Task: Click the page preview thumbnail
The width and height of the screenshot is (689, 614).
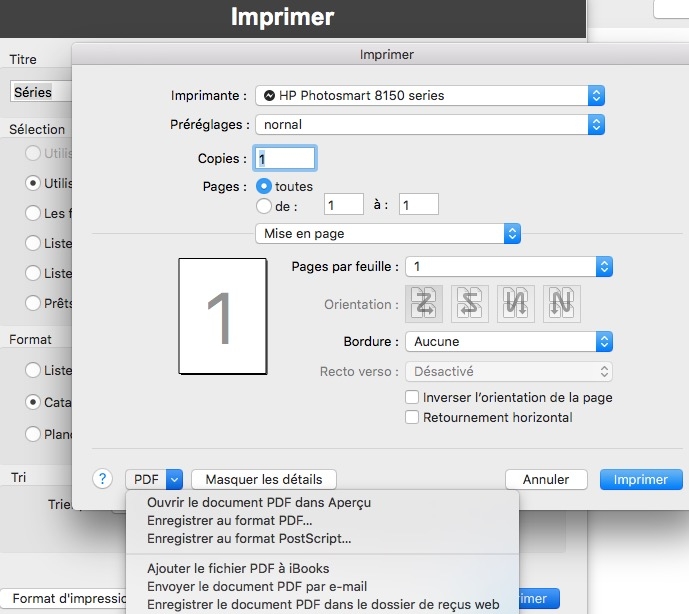Action: (222, 315)
